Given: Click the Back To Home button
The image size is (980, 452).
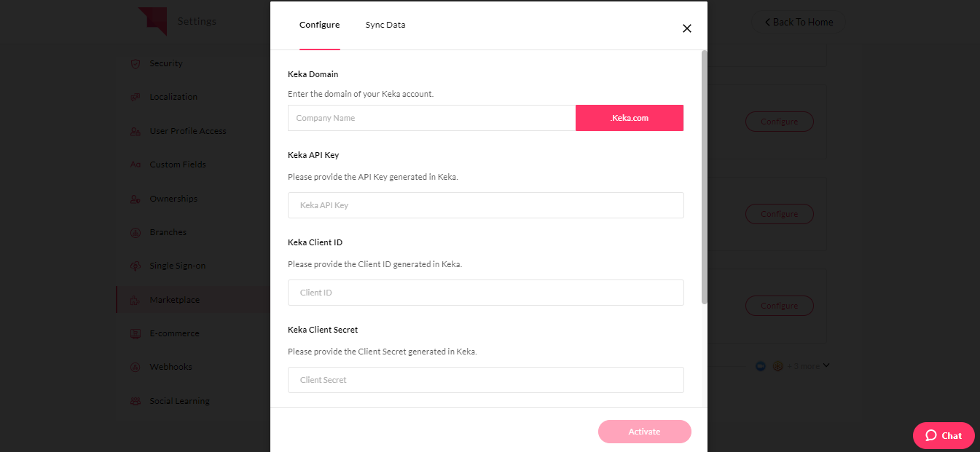Looking at the screenshot, I should [799, 23].
